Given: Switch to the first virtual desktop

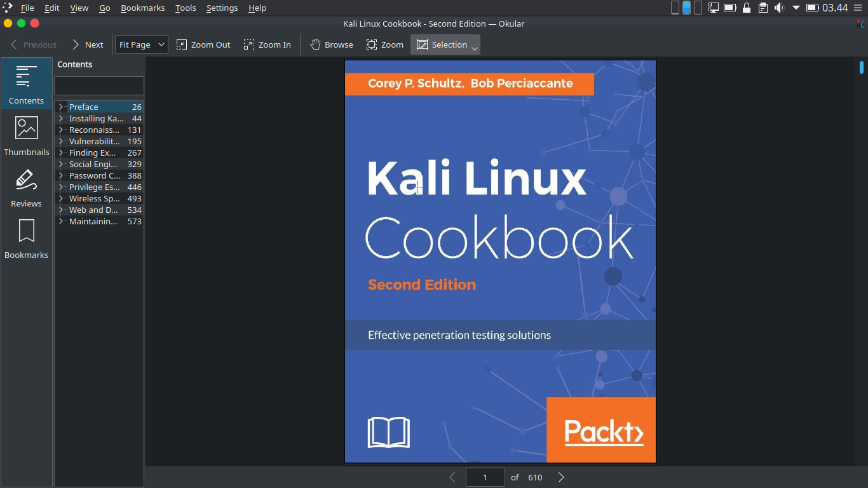Looking at the screenshot, I should click(x=675, y=8).
